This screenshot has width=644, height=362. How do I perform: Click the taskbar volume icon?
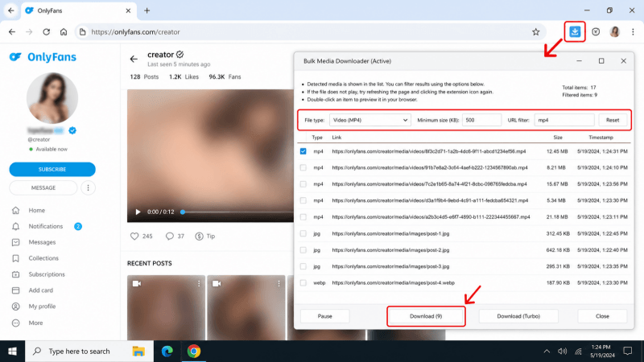(562, 352)
